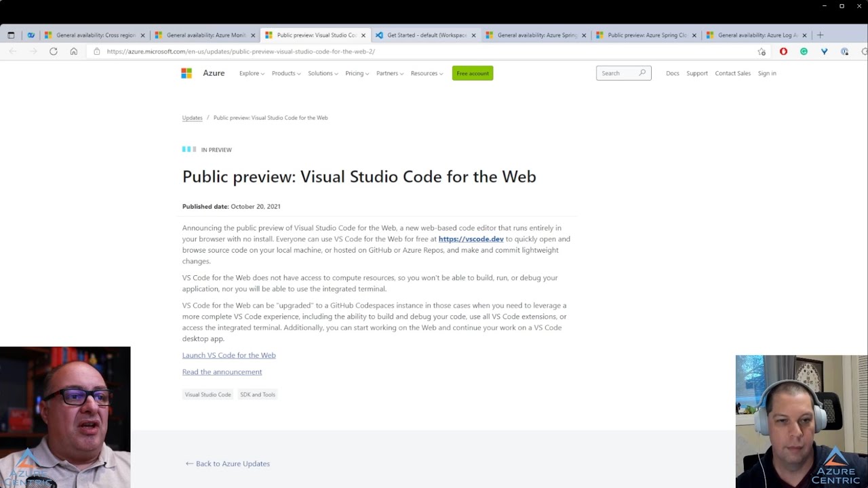Select the SDK and Tools tag
This screenshot has height=488, width=868.
coord(258,394)
